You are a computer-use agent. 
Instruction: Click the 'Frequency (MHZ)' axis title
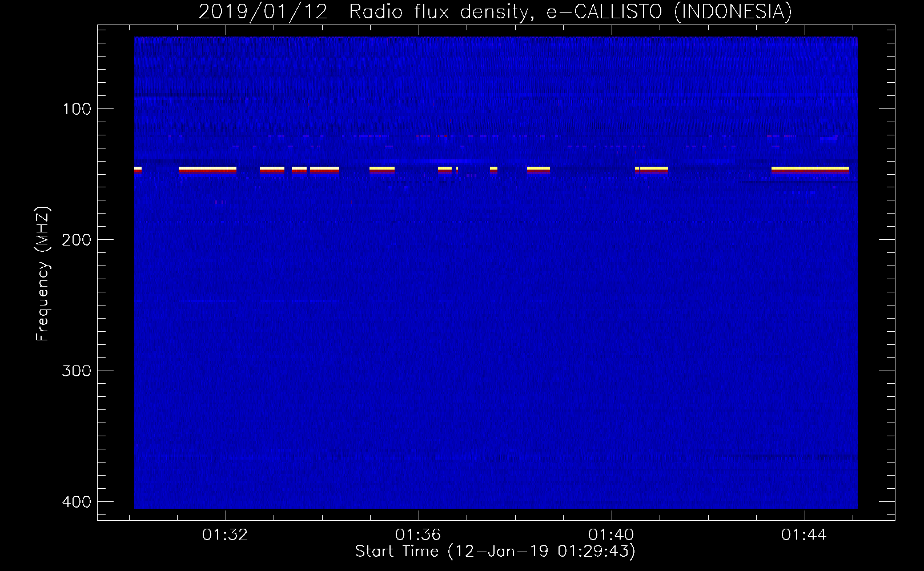tap(43, 274)
